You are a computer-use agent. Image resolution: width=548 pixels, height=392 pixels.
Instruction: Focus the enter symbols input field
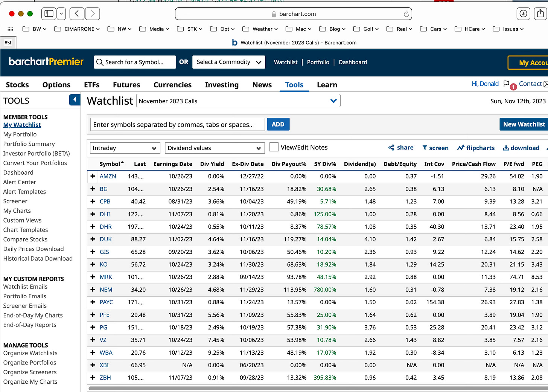point(178,124)
